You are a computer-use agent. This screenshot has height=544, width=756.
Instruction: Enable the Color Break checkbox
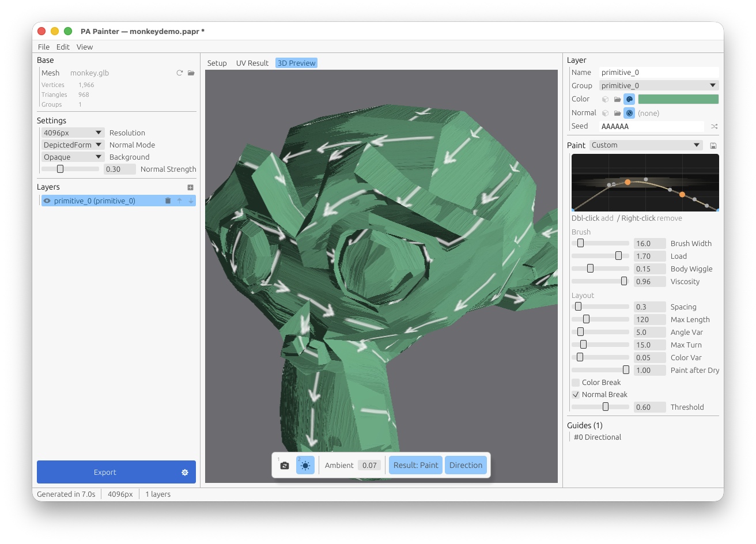(576, 383)
